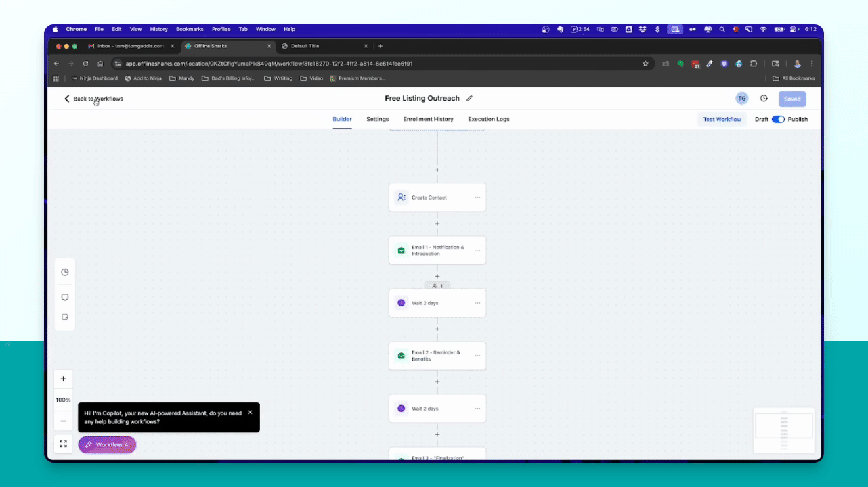The width and height of the screenshot is (868, 487).
Task: Open the All Bookmarks folder
Action: click(794, 78)
